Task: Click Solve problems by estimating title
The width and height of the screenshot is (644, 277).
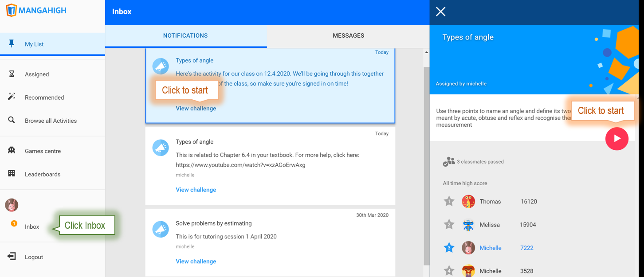Action: (x=214, y=223)
